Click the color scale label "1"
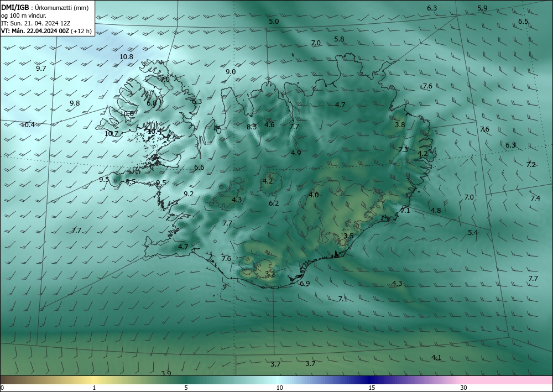Image resolution: width=553 pixels, height=392 pixels. 94,388
